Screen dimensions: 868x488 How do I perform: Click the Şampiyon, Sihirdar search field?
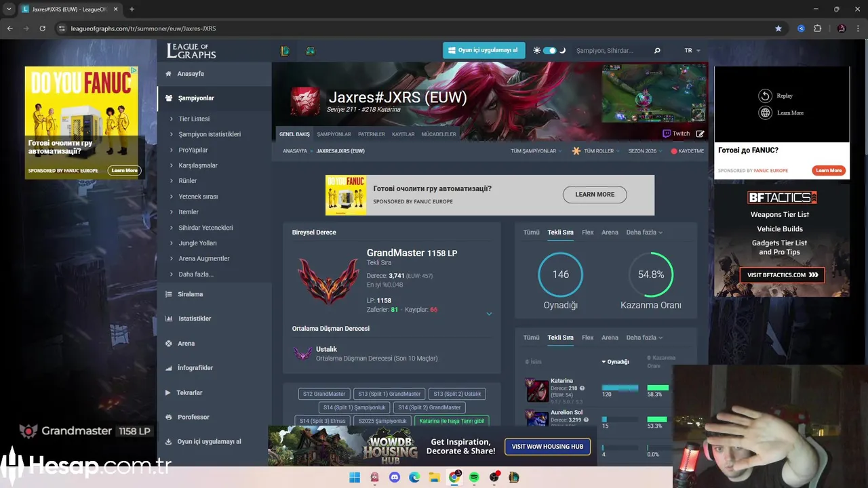(612, 51)
